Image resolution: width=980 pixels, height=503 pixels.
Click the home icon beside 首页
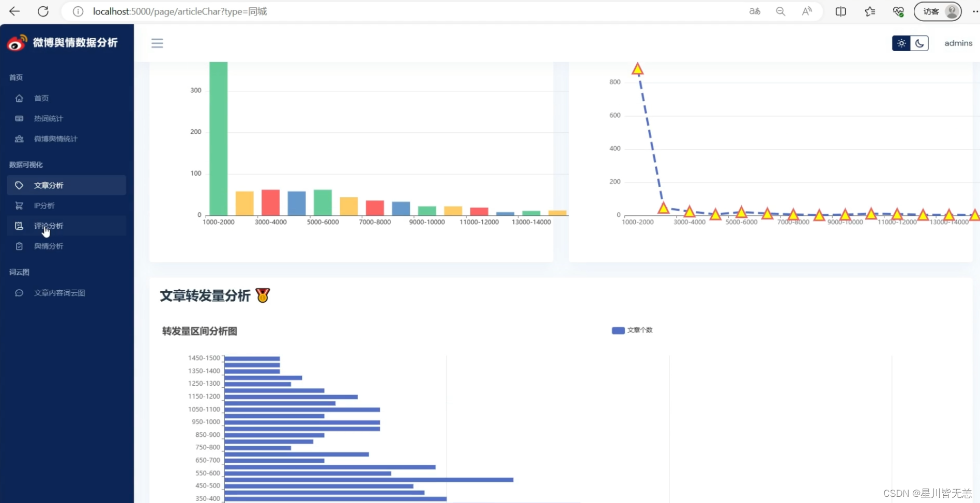(x=19, y=98)
